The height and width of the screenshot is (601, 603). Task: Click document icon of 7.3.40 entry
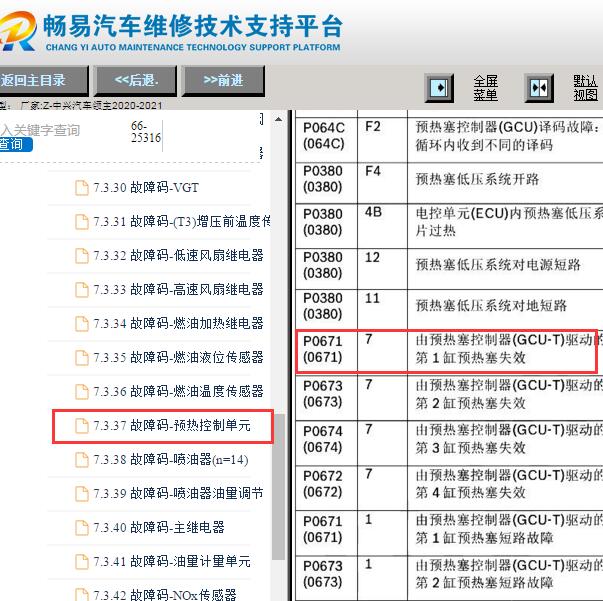coord(82,528)
